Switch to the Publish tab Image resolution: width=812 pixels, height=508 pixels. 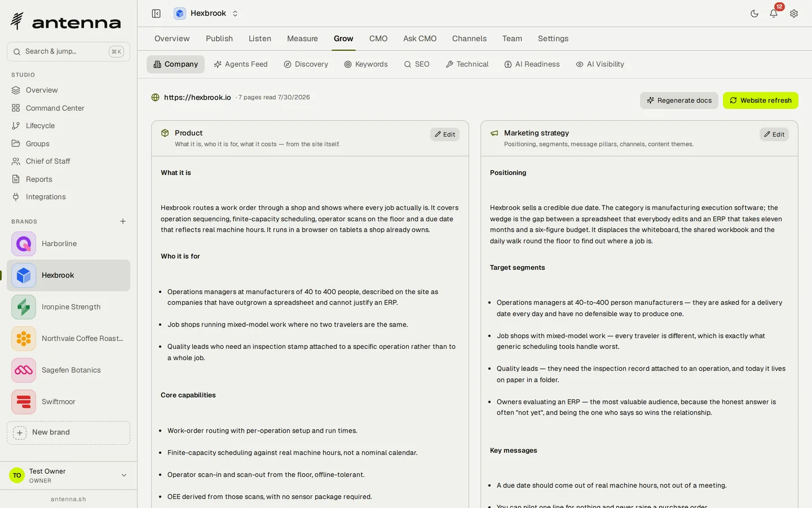pyautogui.click(x=219, y=38)
